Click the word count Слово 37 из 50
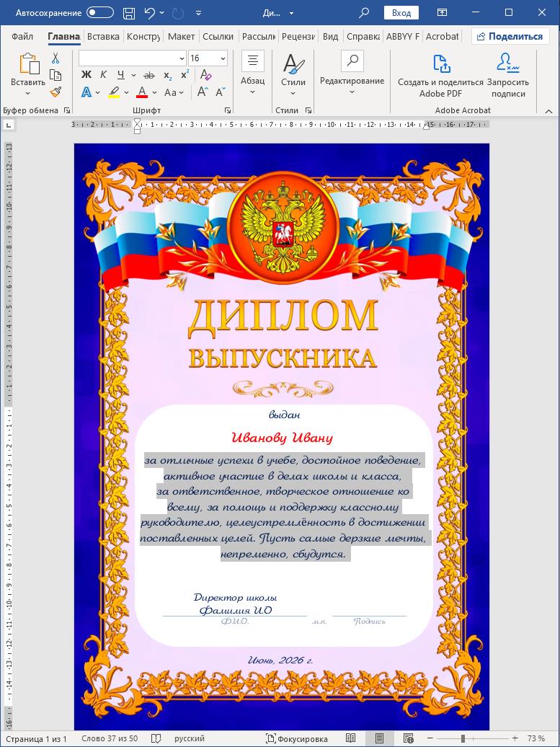Image resolution: width=560 pixels, height=747 pixels. coord(110,739)
